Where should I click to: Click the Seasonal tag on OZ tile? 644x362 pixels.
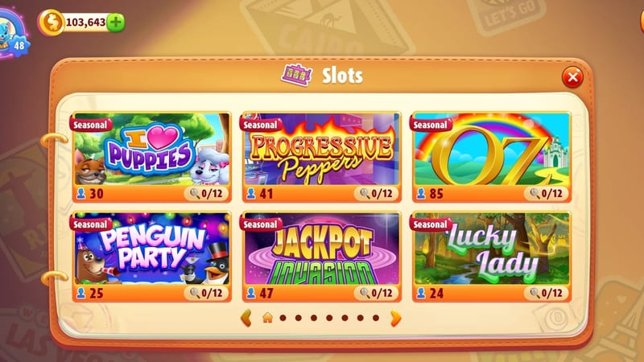pyautogui.click(x=430, y=125)
